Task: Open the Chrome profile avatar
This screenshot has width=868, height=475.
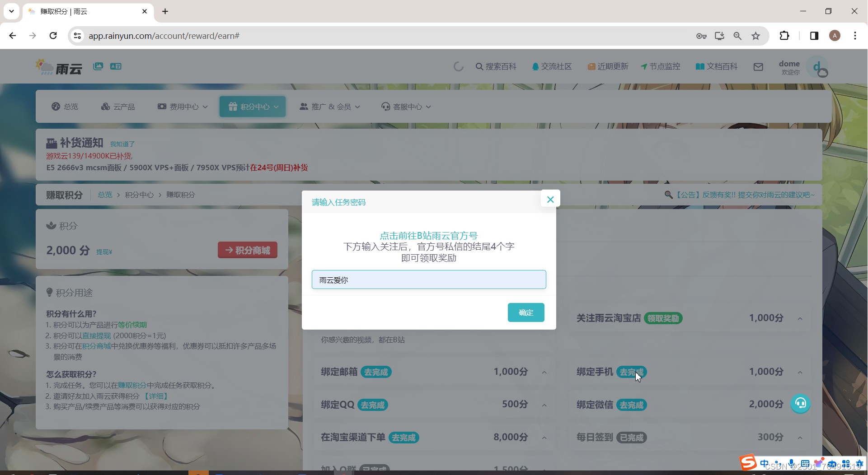Action: [x=835, y=36]
